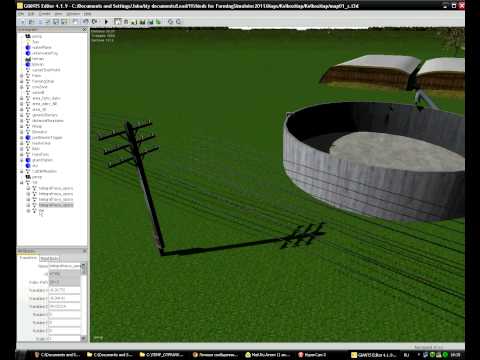The width and height of the screenshot is (480, 360).
Task: Click the open file toolbar icon
Action: tap(31, 22)
